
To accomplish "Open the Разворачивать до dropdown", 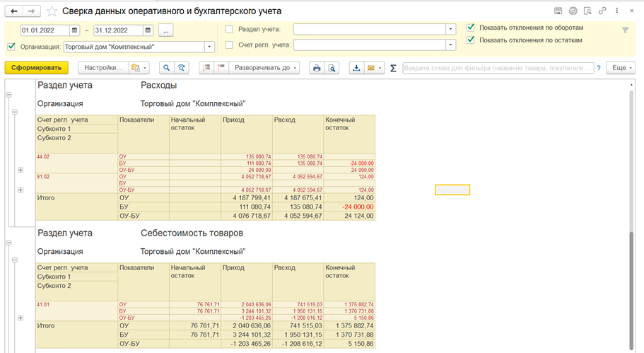I will click(264, 68).
